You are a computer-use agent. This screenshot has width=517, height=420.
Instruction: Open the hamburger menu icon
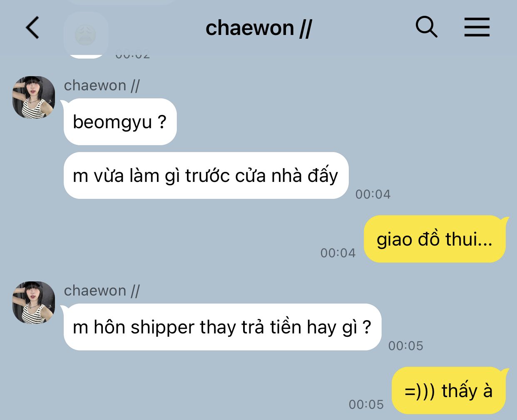pyautogui.click(x=477, y=27)
